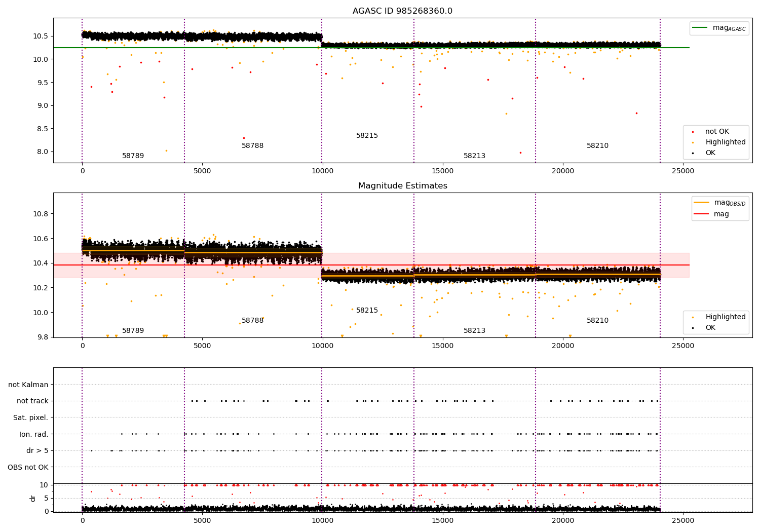Click y-tick 8.5 on top plot
The width and height of the screenshot is (760, 532).
coord(43,129)
